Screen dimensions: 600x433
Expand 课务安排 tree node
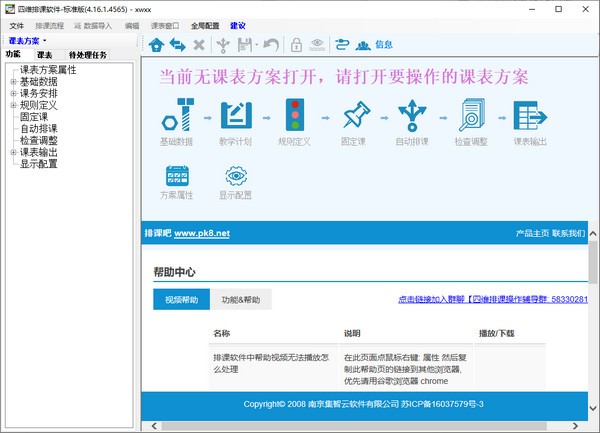[x=13, y=93]
